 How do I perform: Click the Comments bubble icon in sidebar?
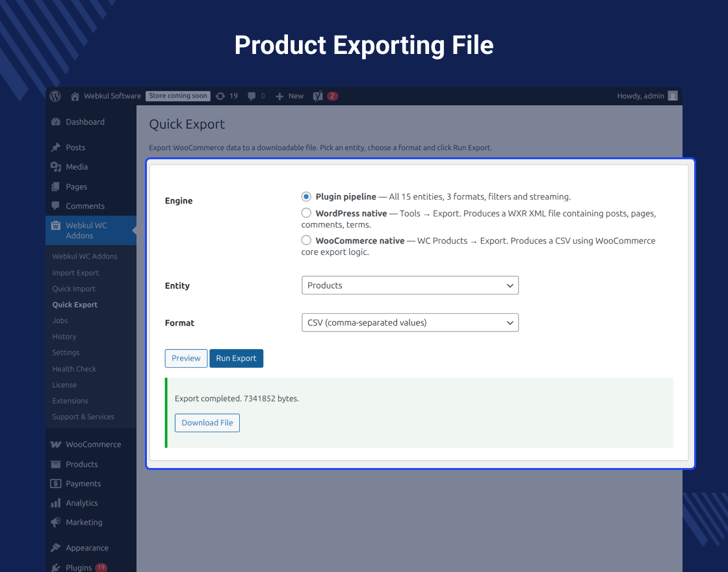click(56, 205)
